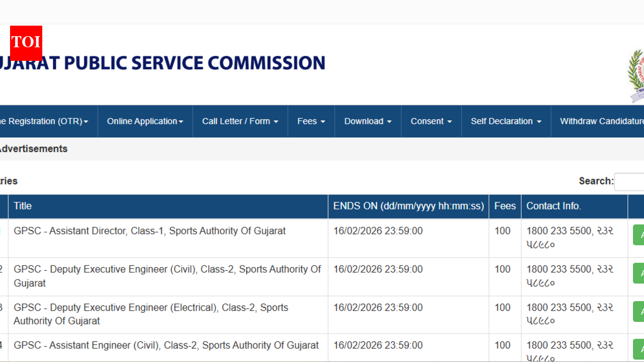Open the Self Declaration dropdown
644x362 pixels.
506,121
